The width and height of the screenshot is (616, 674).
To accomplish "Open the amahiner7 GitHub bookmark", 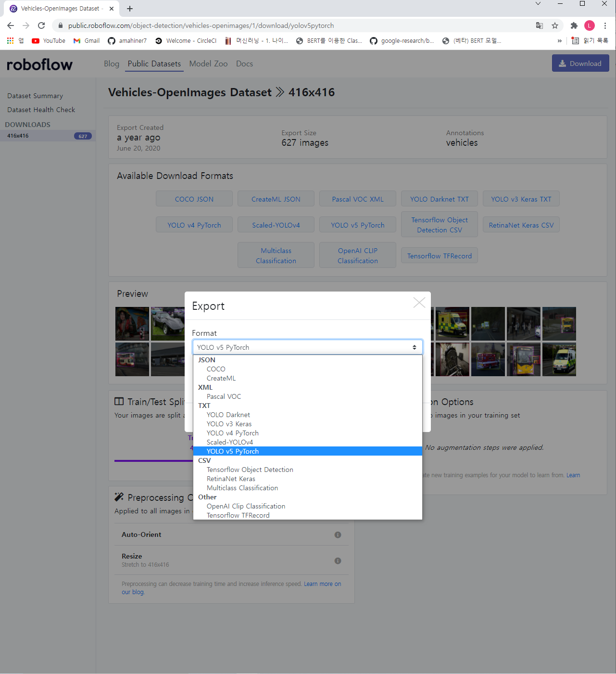I will click(127, 41).
